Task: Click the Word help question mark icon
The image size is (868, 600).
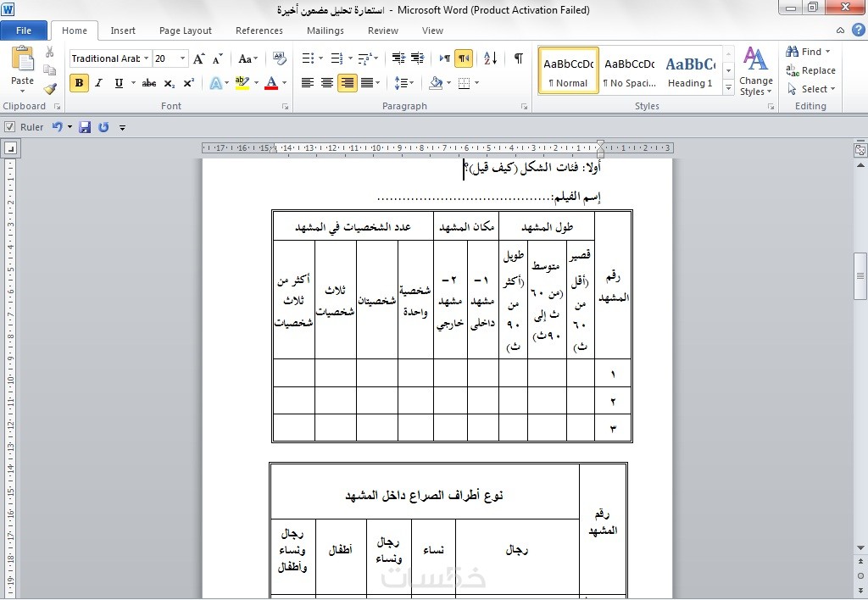Action: coord(860,31)
